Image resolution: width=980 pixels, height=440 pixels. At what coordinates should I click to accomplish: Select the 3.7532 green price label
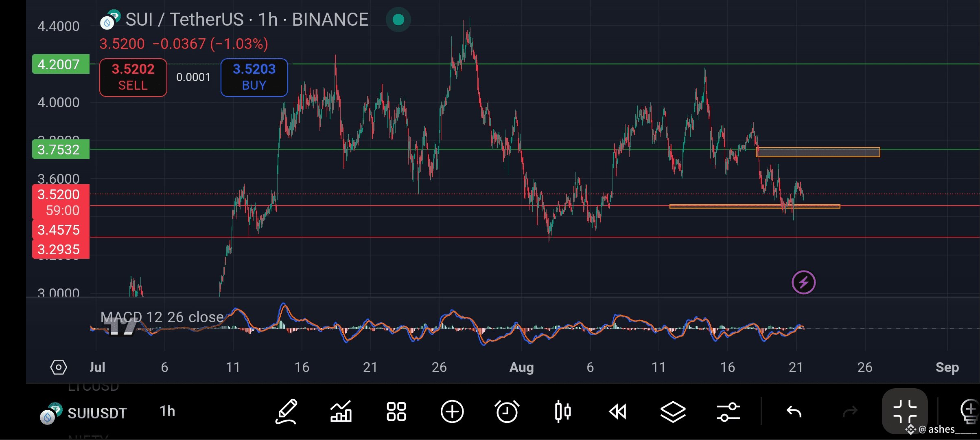point(61,149)
